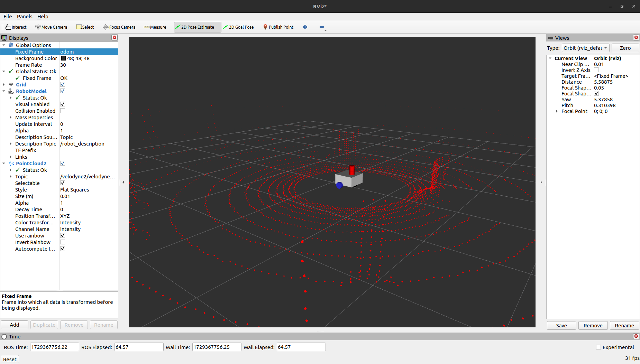The width and height of the screenshot is (640, 364).
Task: Collapse the Global Options tree
Action: click(4, 45)
